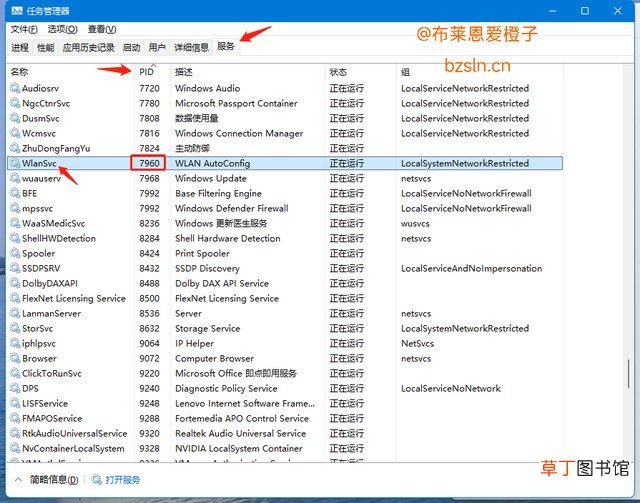Image resolution: width=640 pixels, height=503 pixels.
Task: Click the vertical scrollbar thumb of the services list
Action: 628,373
